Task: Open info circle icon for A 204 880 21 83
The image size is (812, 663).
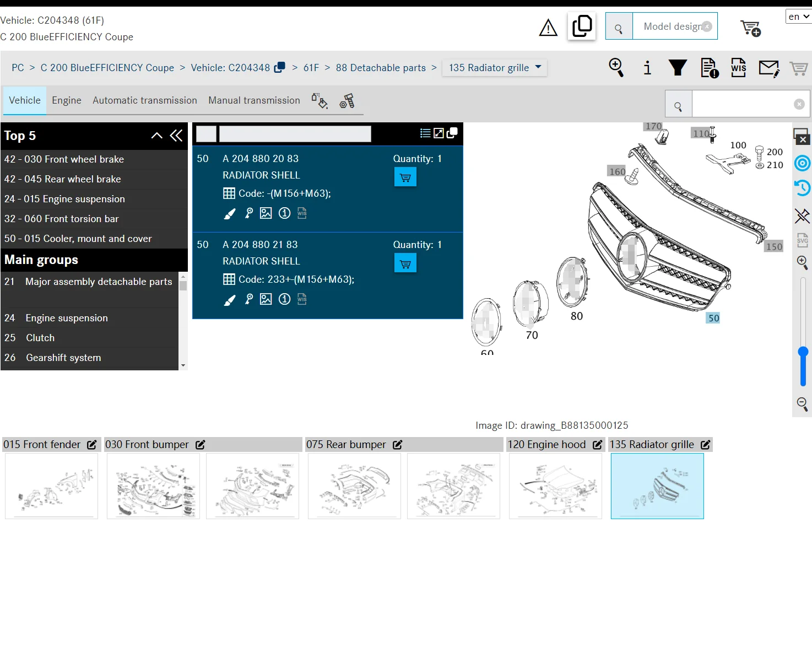Action: point(284,299)
